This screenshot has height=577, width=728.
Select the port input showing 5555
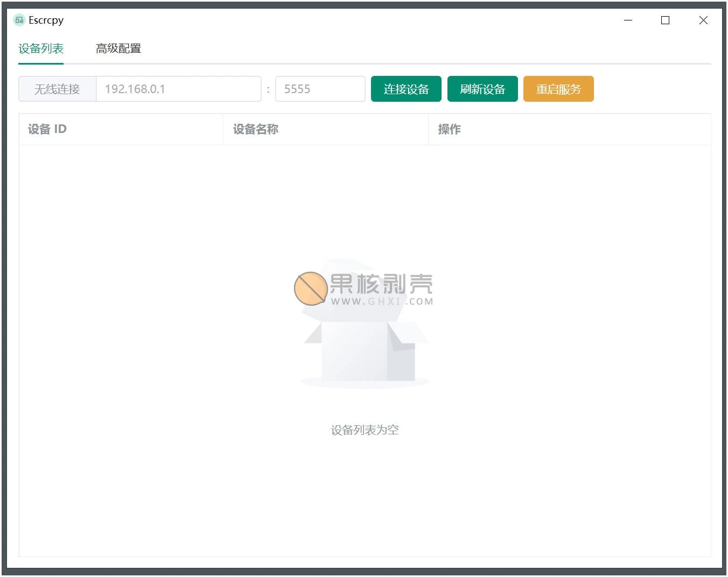tap(320, 89)
